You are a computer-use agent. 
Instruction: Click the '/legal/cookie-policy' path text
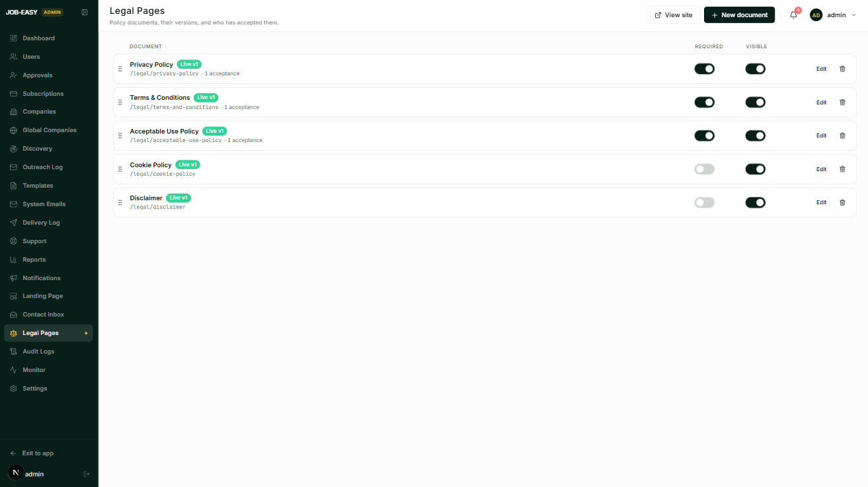click(163, 174)
